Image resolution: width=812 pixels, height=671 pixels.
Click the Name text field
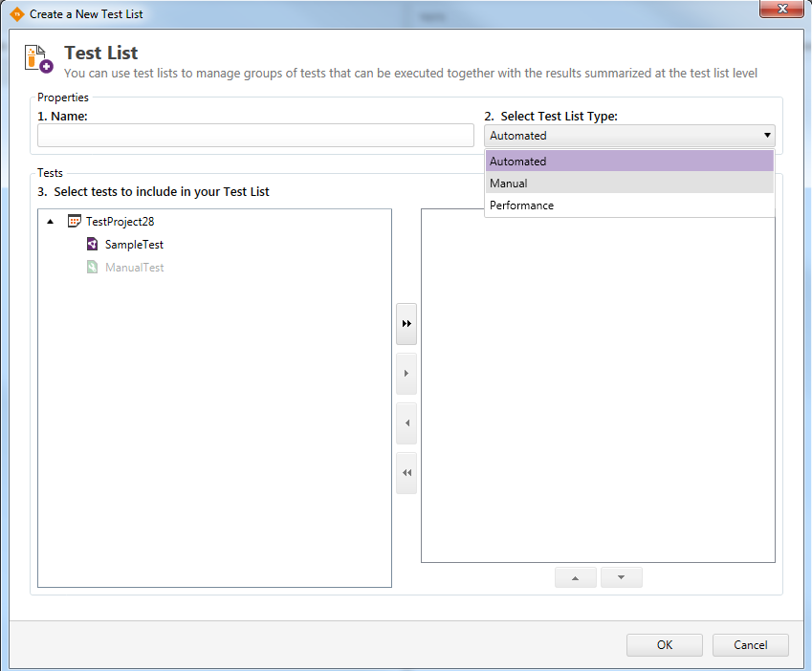[x=255, y=136]
